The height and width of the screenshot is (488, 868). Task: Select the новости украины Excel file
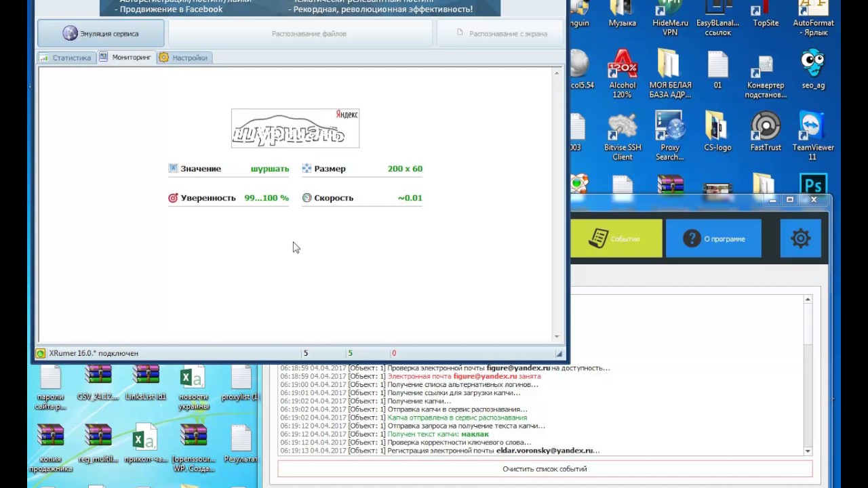(x=193, y=388)
